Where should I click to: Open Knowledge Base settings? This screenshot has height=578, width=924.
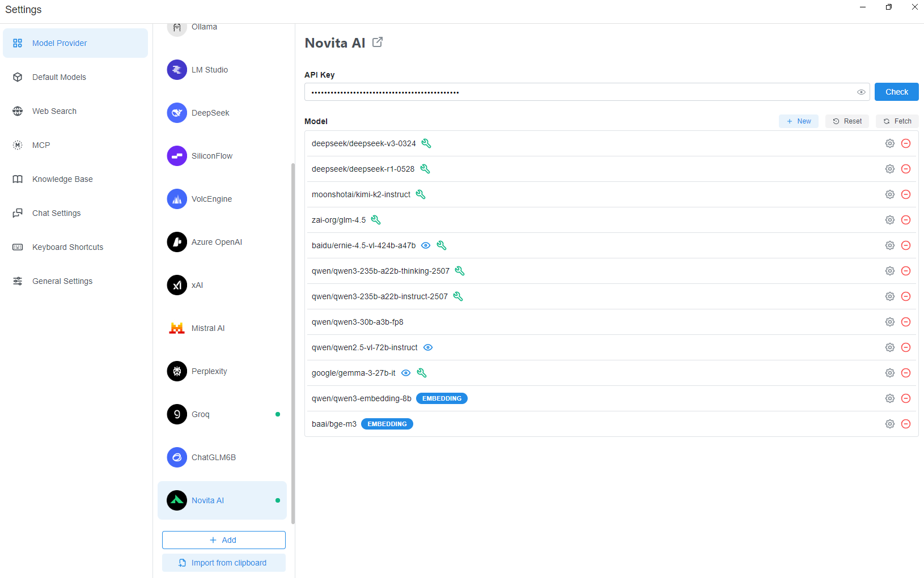point(75,179)
